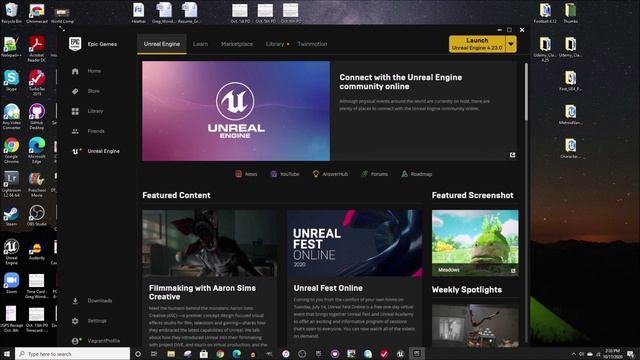
Task: Select the Microsoft Edge desktop shortcut
Action: click(37, 151)
